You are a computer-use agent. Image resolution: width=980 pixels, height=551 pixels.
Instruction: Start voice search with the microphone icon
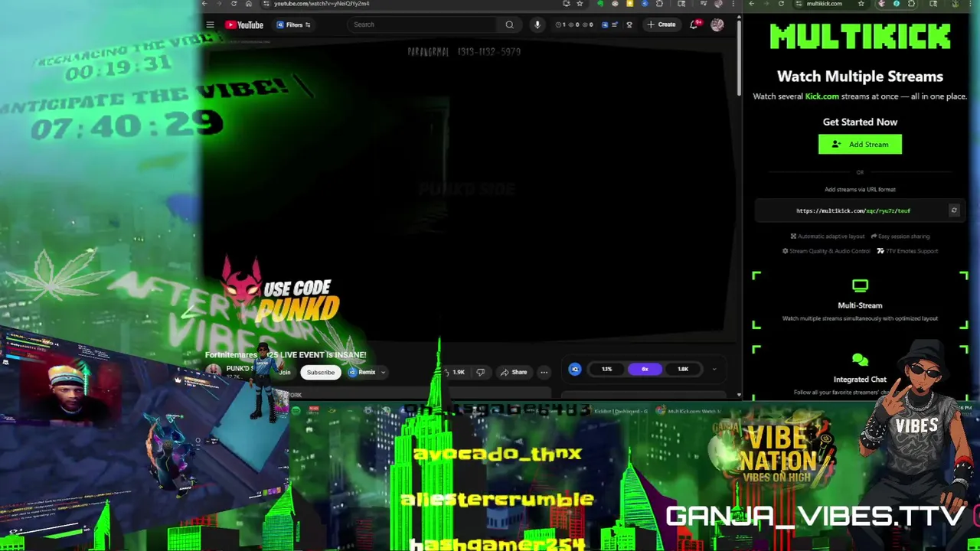537,24
